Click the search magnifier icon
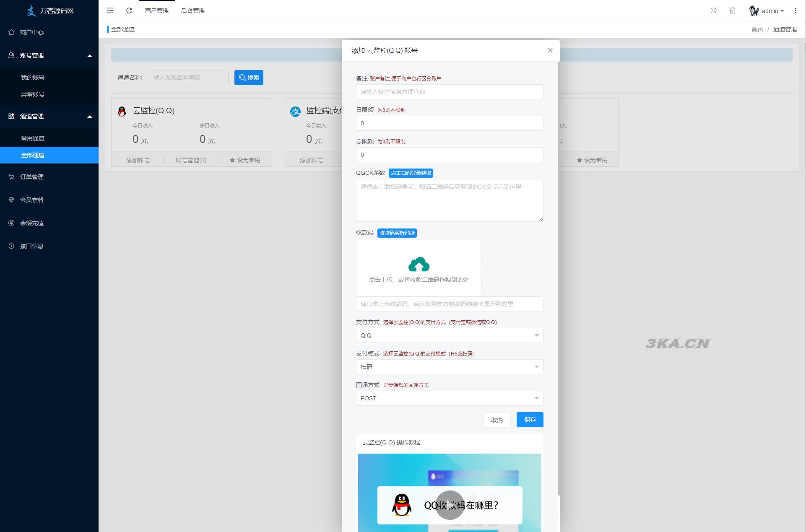Image resolution: width=806 pixels, height=532 pixels. tap(242, 77)
